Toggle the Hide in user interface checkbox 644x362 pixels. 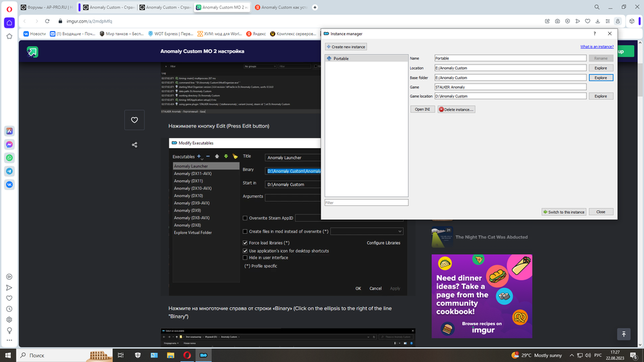tap(245, 258)
